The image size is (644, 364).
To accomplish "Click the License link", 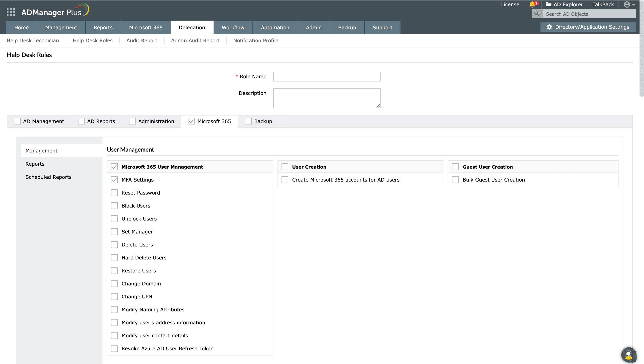I will (510, 4).
